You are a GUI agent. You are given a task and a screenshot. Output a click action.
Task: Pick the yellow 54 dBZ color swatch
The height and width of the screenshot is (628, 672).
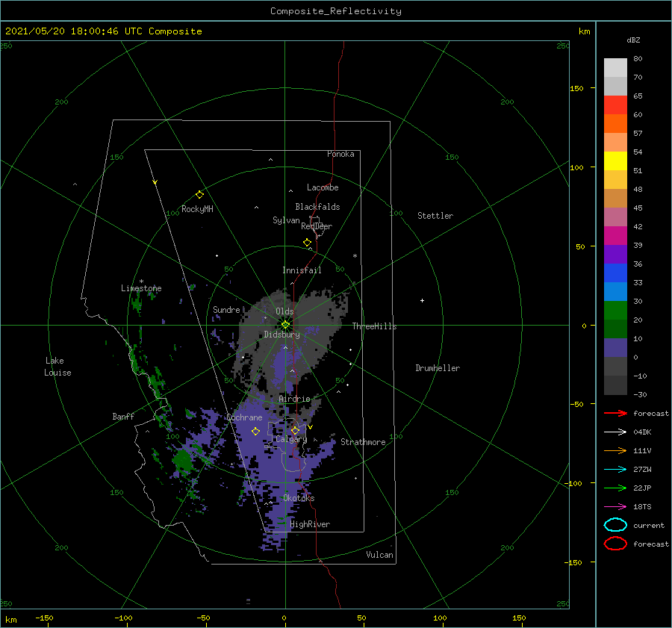coord(615,161)
